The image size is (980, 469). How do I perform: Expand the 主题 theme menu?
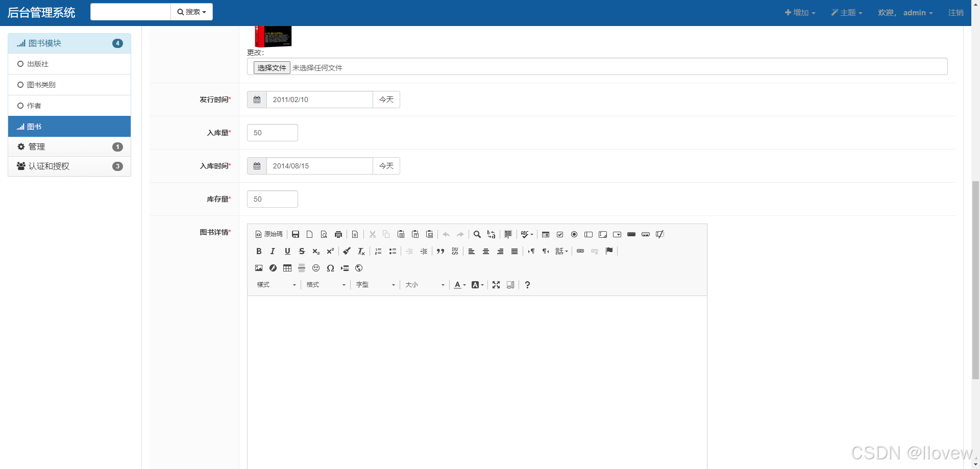(847, 13)
